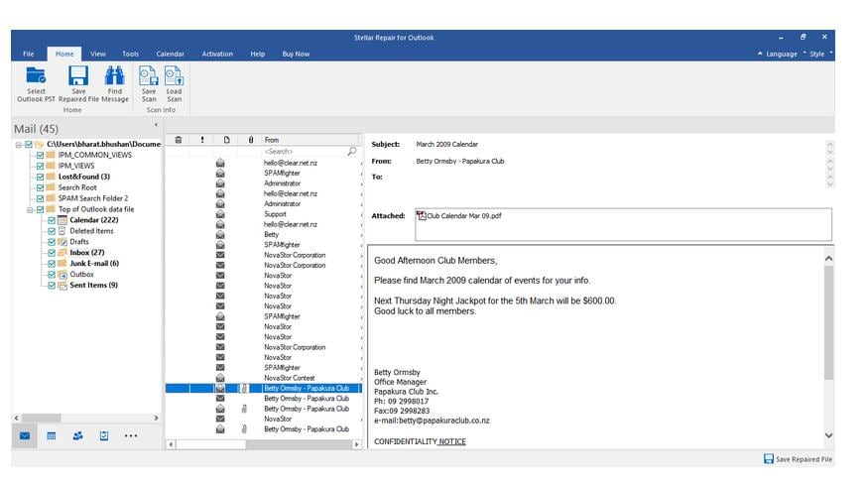Uncheck the IPM_VIEWS checkbox
The image size is (868, 483).
[40, 166]
